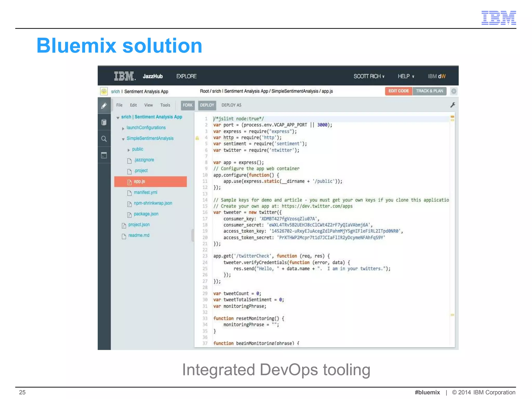Open the repository cylinder icon in sidebar
The image size is (532, 399).
(x=104, y=122)
